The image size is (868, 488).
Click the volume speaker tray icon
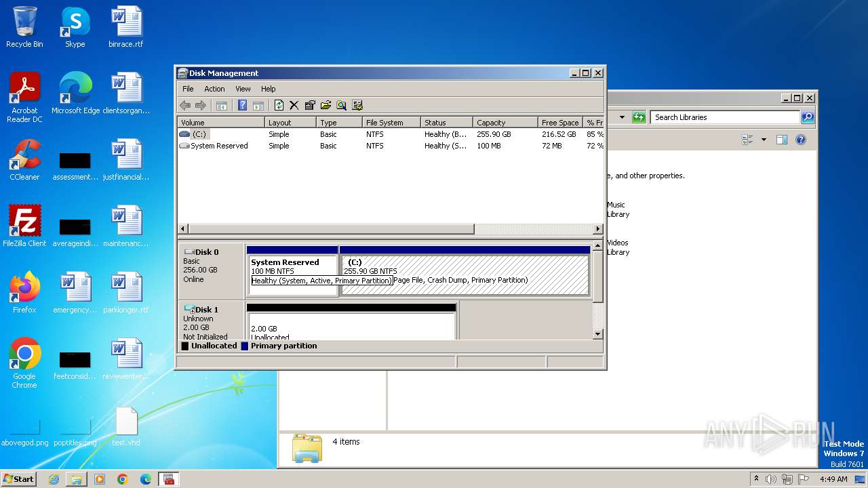tap(771, 479)
